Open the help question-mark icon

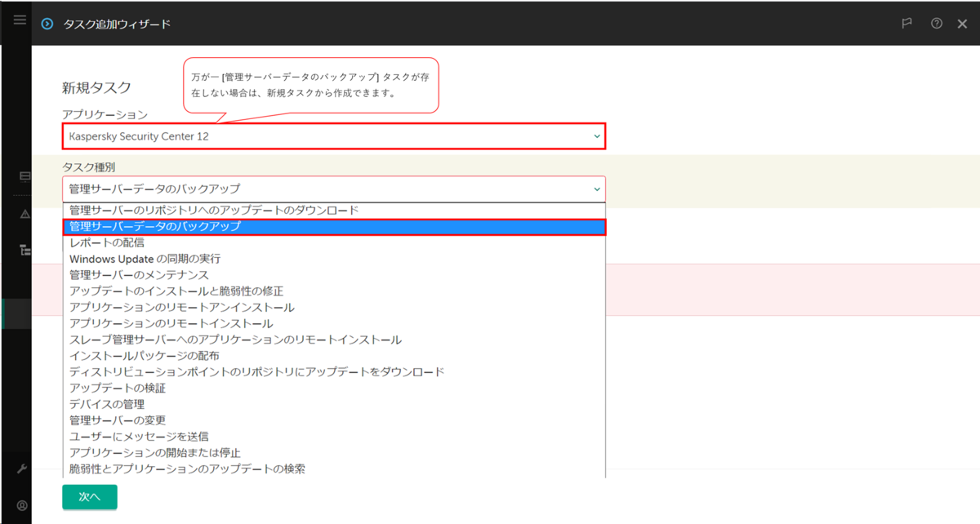(x=937, y=24)
